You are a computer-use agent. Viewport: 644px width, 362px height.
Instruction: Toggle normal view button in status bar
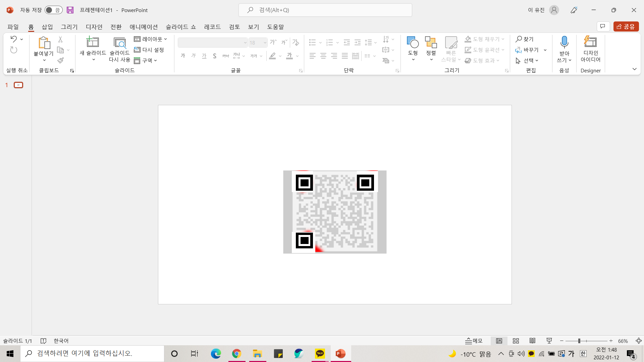(x=499, y=341)
